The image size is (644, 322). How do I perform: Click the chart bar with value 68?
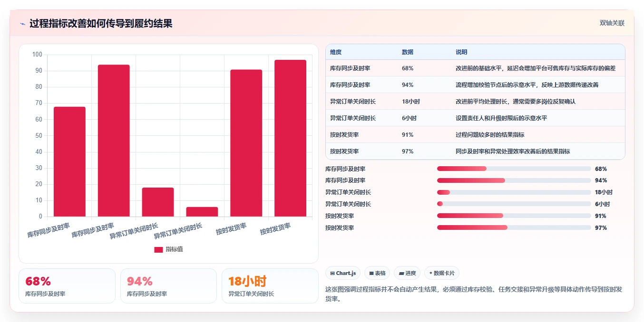point(69,161)
